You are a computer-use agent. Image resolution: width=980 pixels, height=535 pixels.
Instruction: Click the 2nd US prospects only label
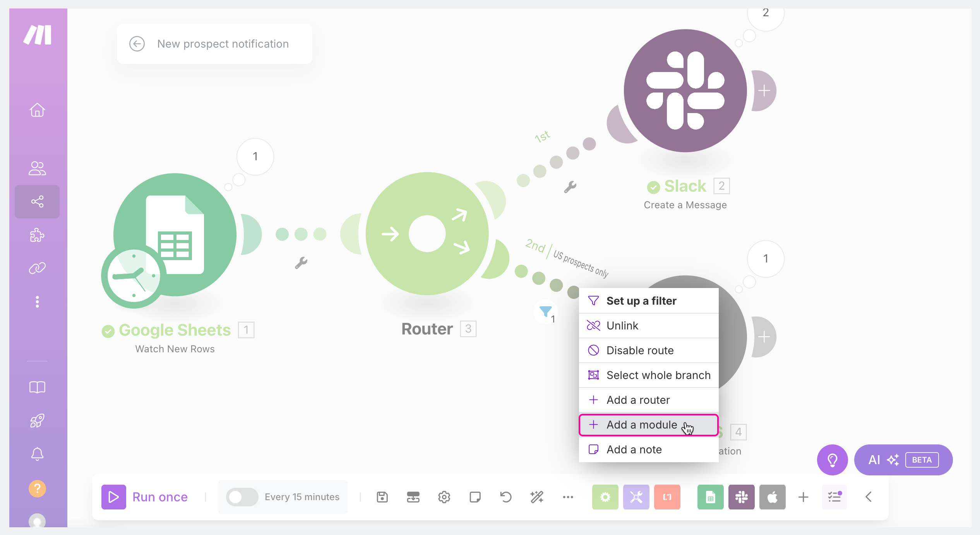pyautogui.click(x=567, y=258)
